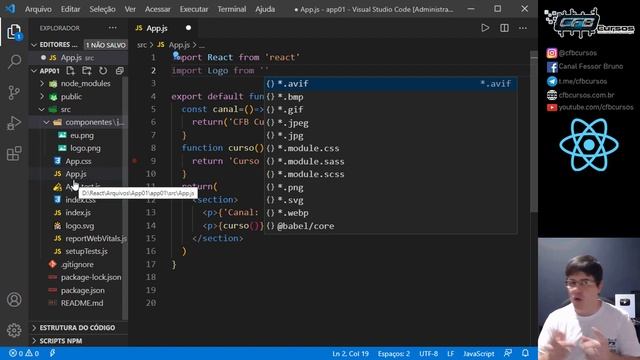
Task: Pick *.module.css suggestion
Action: 391,148
